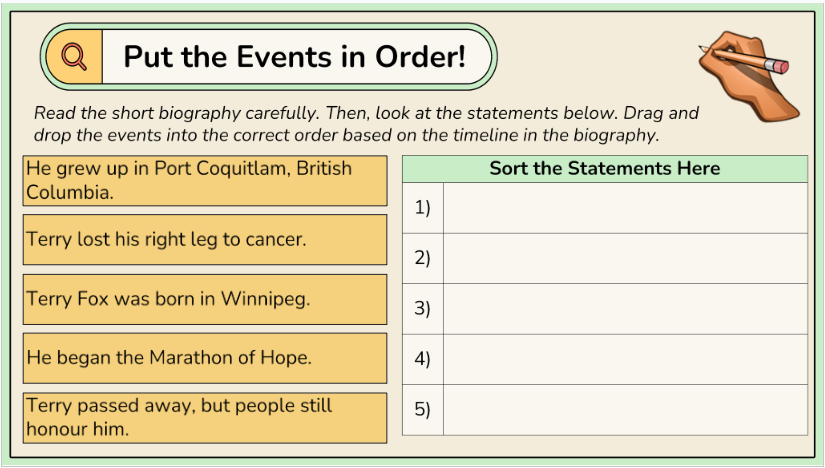Select the blank answer field in row 5
The image size is (825, 468).
625,410
